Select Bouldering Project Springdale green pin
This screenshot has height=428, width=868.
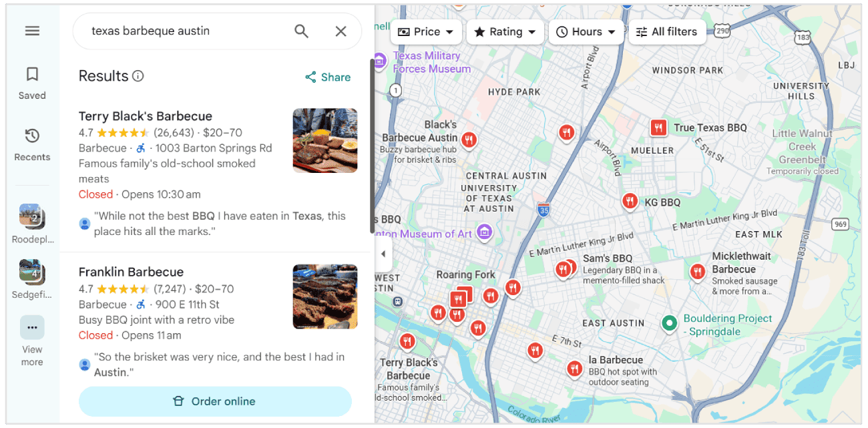(x=669, y=324)
